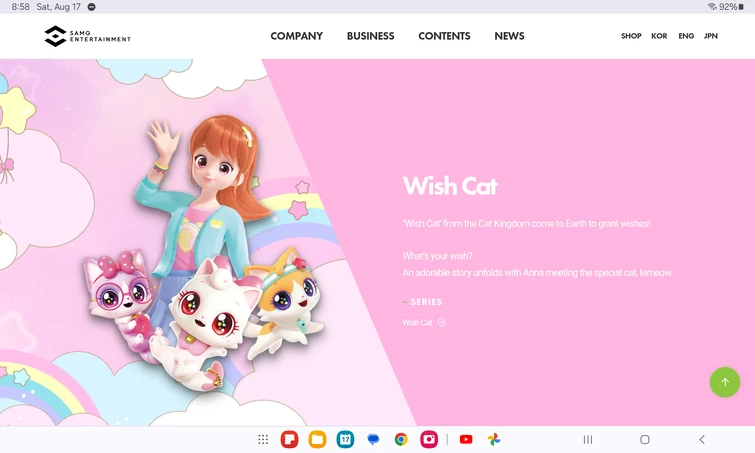Switch site language to JPN
Image resolution: width=755 pixels, height=453 pixels.
click(711, 36)
